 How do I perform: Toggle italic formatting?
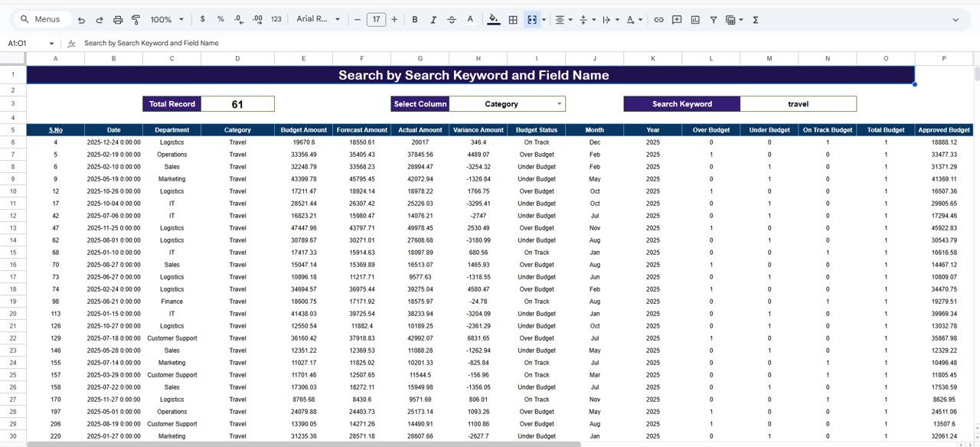coord(434,19)
